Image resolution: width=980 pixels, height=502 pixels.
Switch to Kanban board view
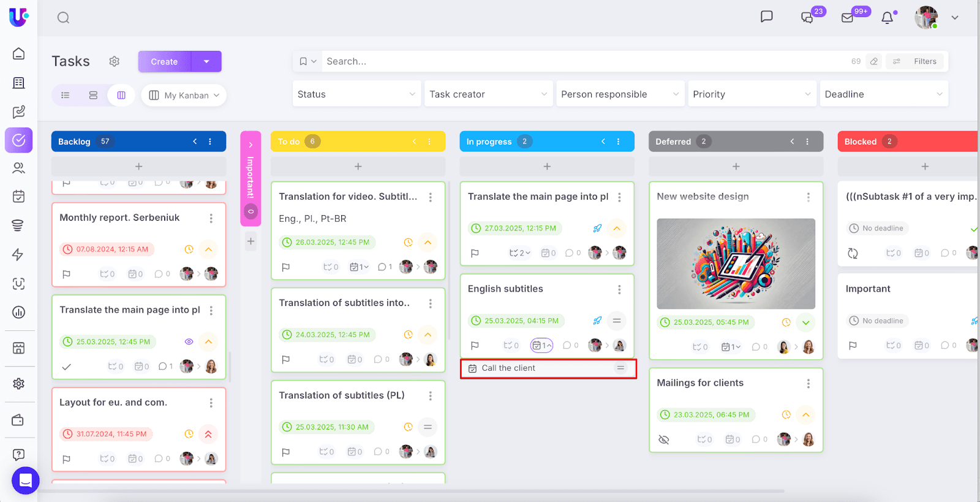tap(121, 95)
